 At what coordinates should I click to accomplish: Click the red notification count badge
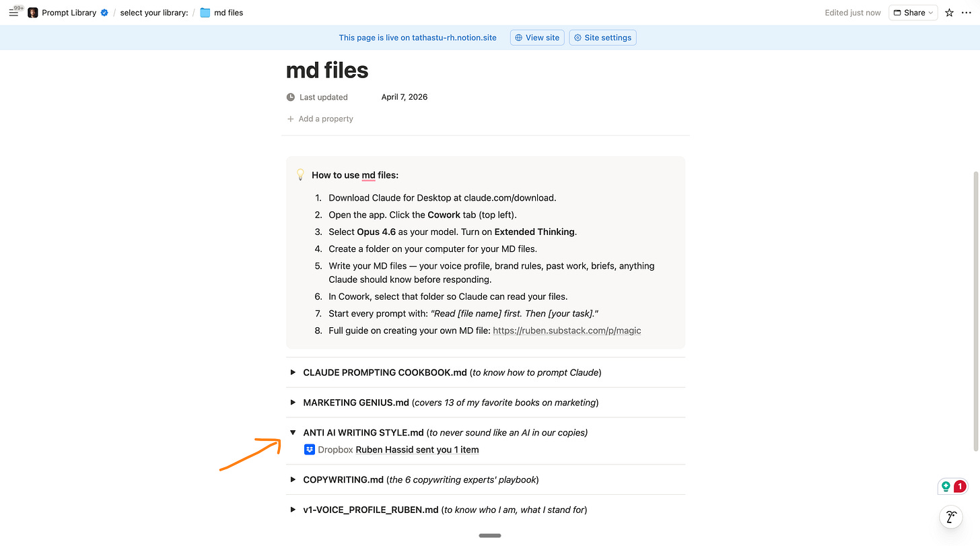point(960,486)
